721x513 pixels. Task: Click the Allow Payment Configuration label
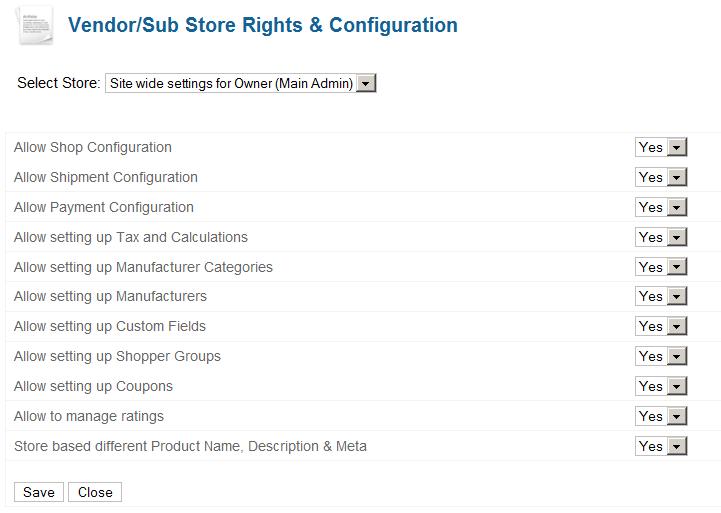104,208
